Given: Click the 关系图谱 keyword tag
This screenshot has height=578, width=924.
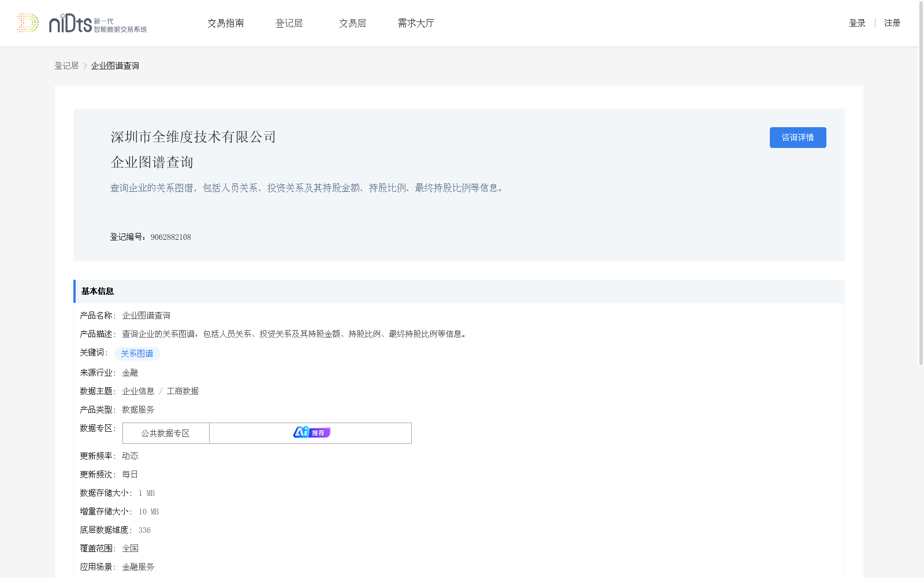Looking at the screenshot, I should click(137, 354).
